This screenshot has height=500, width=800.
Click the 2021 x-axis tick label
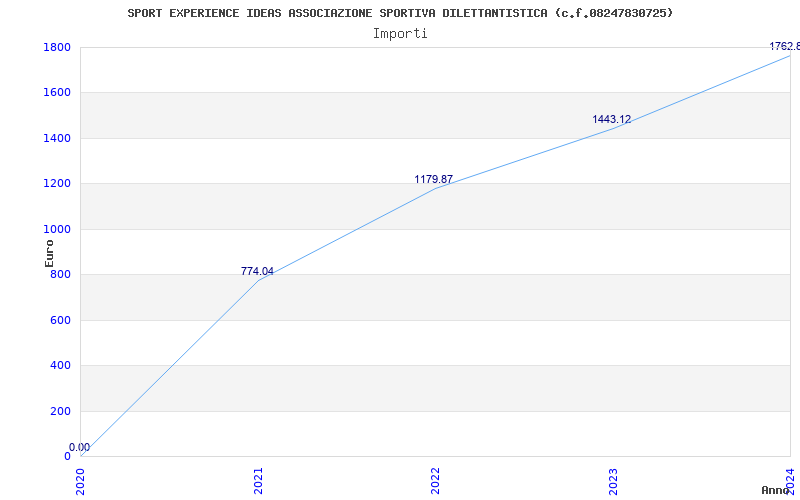258,481
